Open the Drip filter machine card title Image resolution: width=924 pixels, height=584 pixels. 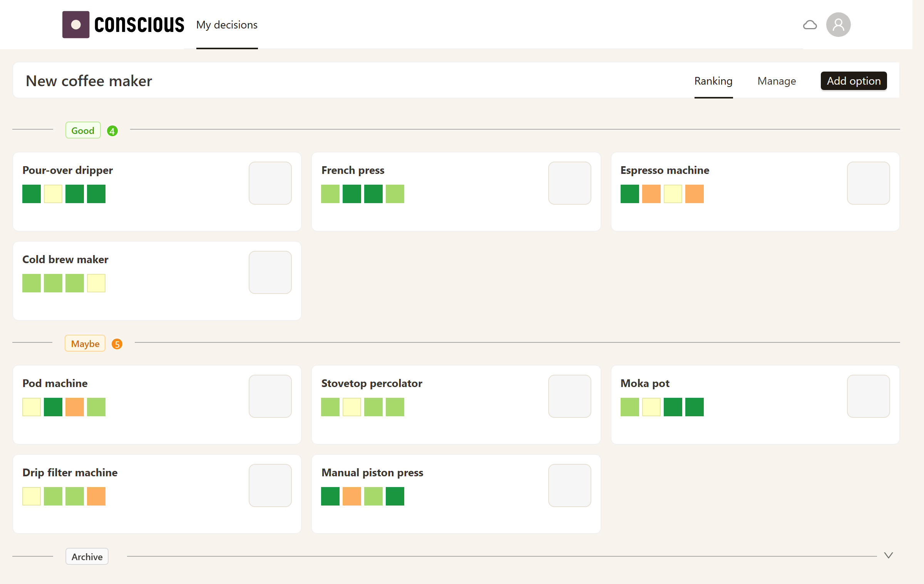pos(70,472)
